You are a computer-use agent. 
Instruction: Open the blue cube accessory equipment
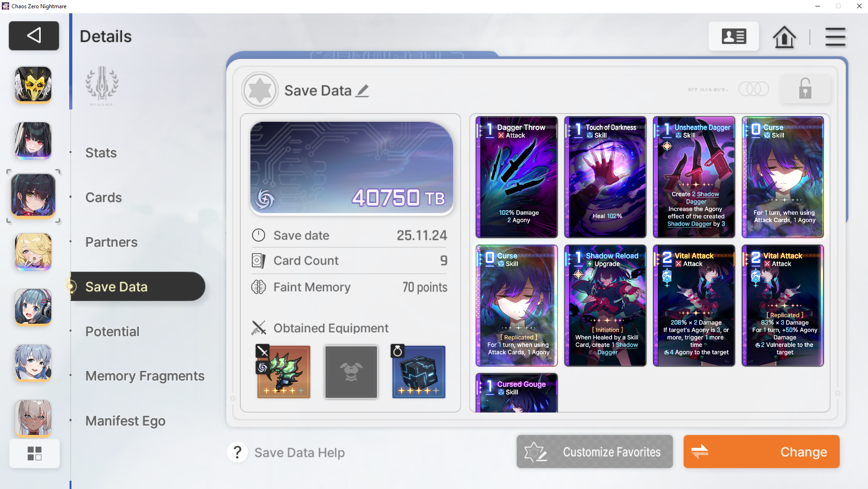[x=418, y=372]
